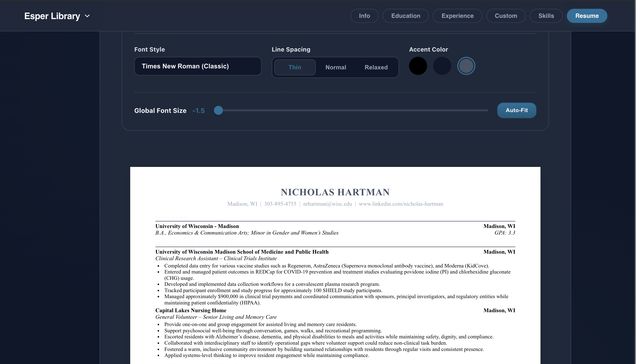Open the Experience section
636x364 pixels.
(x=457, y=16)
